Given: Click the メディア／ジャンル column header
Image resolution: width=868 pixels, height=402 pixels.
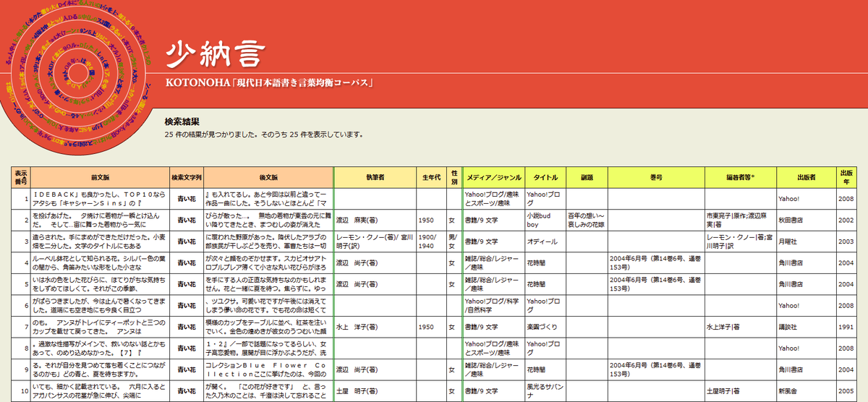Looking at the screenshot, I should [x=493, y=176].
